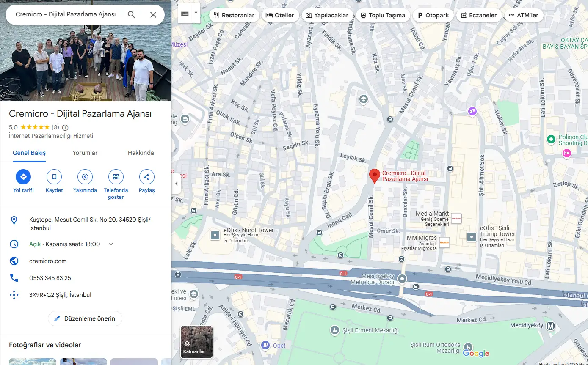Click the plus code 3X9R+G2 Şişli, İstanbul
588x365 pixels.
coord(60,295)
